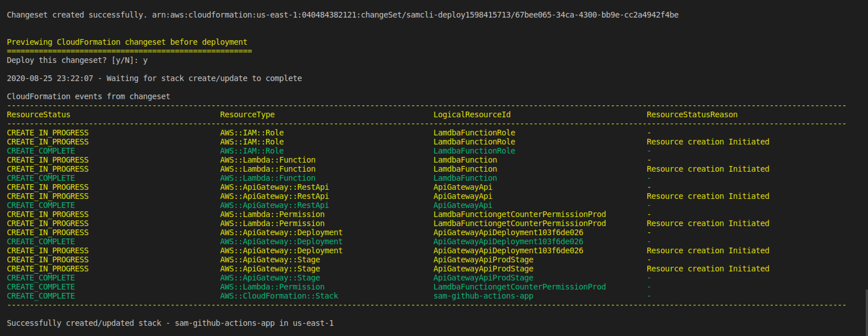Click the green AWS::Lambda::Permission resource type

click(x=272, y=287)
